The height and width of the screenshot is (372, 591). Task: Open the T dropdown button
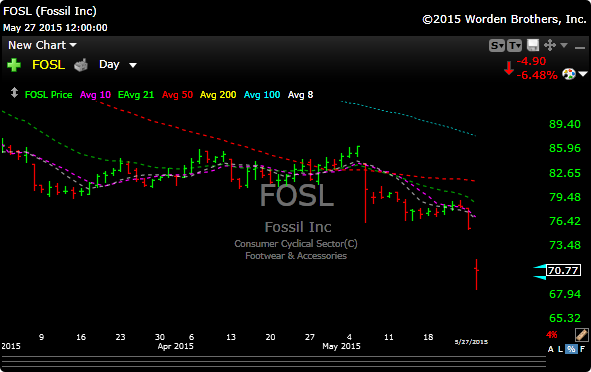coord(514,46)
